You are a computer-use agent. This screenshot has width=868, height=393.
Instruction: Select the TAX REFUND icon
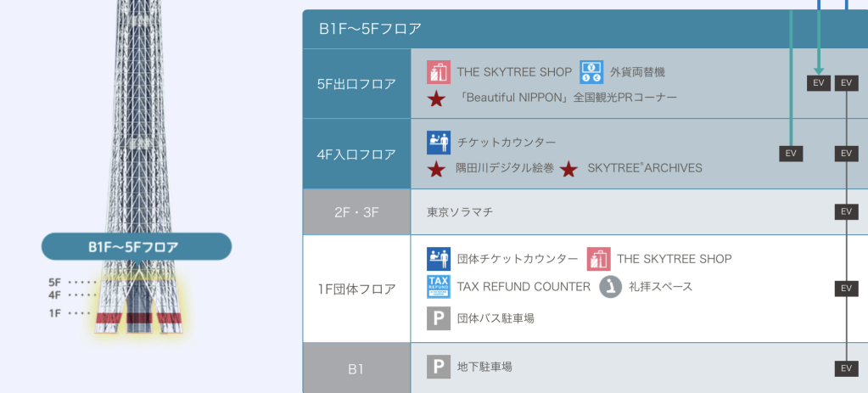439,287
